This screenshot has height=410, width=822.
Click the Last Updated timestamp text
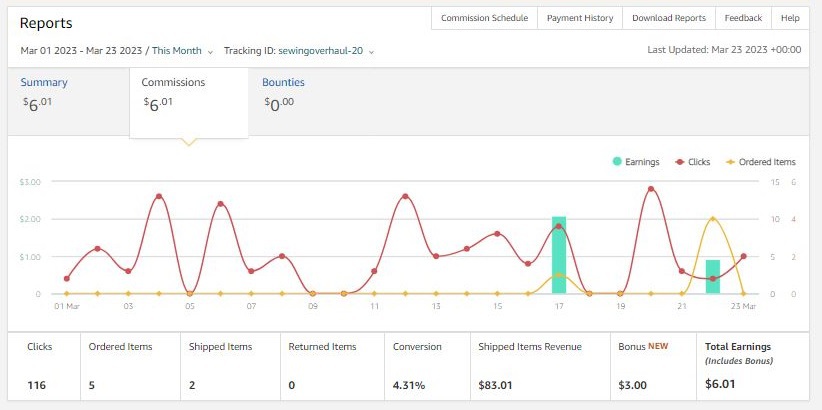724,50
